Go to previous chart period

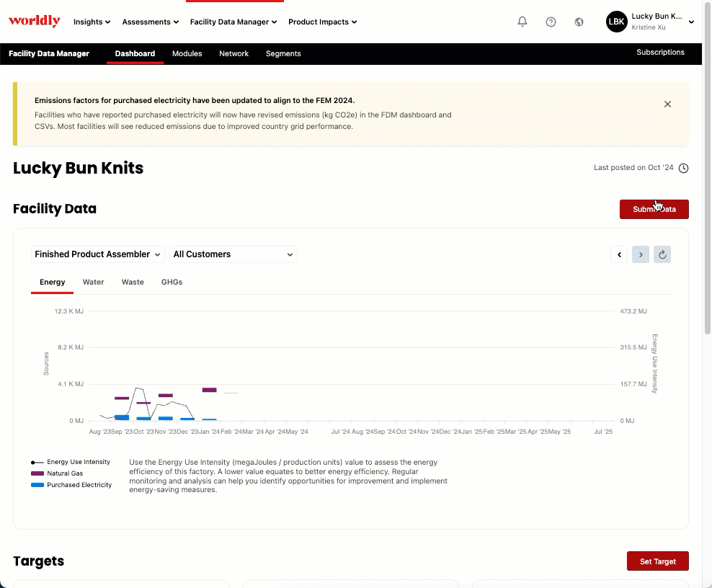pos(619,254)
